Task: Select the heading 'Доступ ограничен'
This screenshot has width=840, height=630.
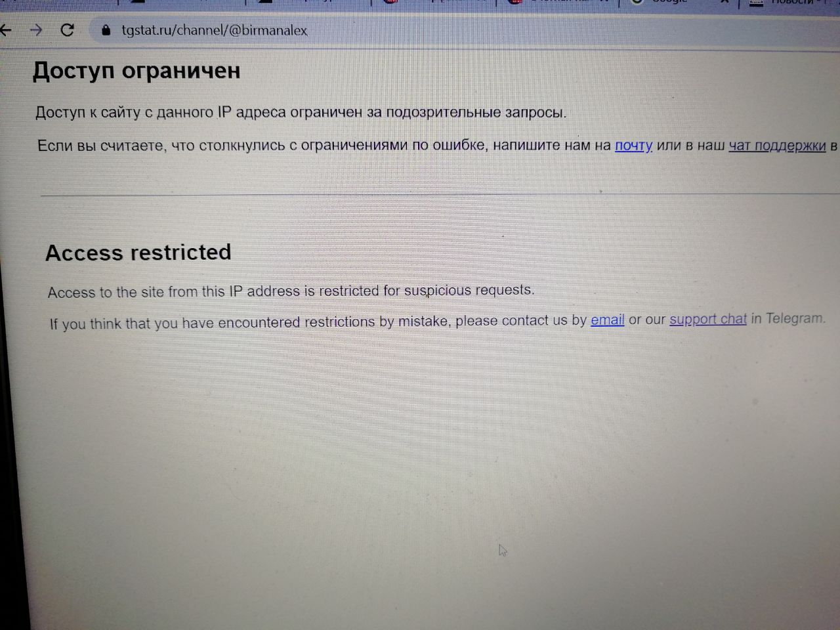Action: point(136,71)
